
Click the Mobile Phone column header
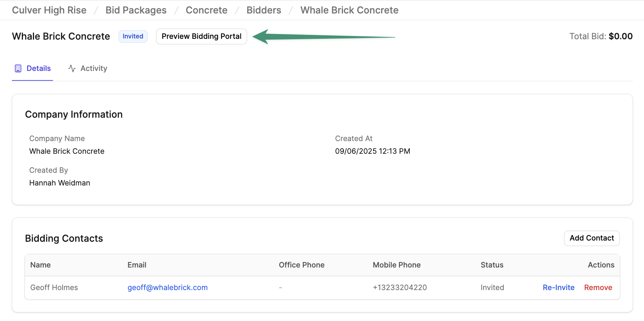pos(396,265)
